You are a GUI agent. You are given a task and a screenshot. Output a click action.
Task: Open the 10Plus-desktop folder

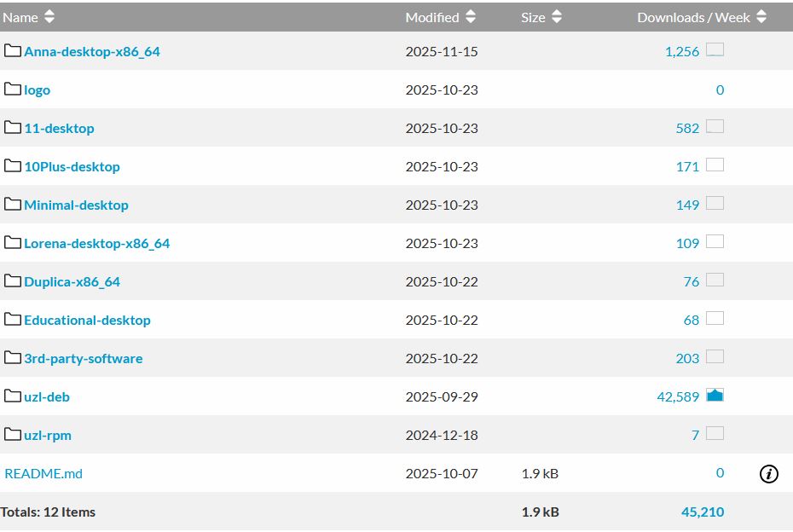coord(72,166)
